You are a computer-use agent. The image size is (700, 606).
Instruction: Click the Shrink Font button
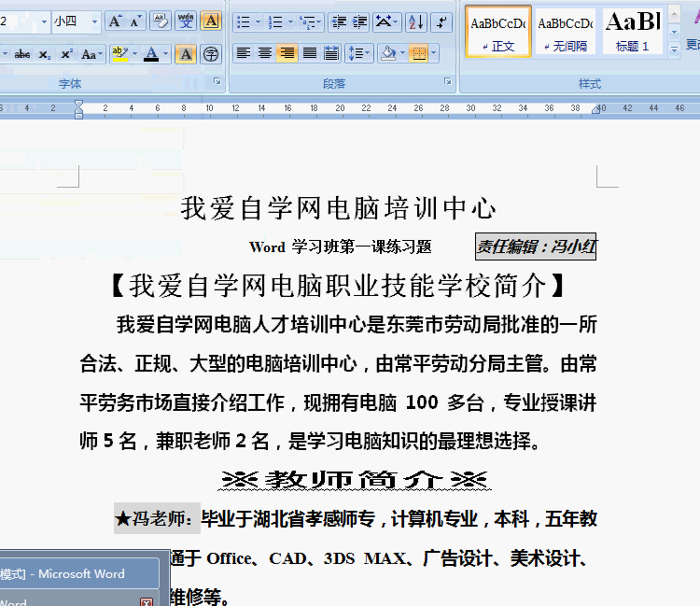(135, 21)
